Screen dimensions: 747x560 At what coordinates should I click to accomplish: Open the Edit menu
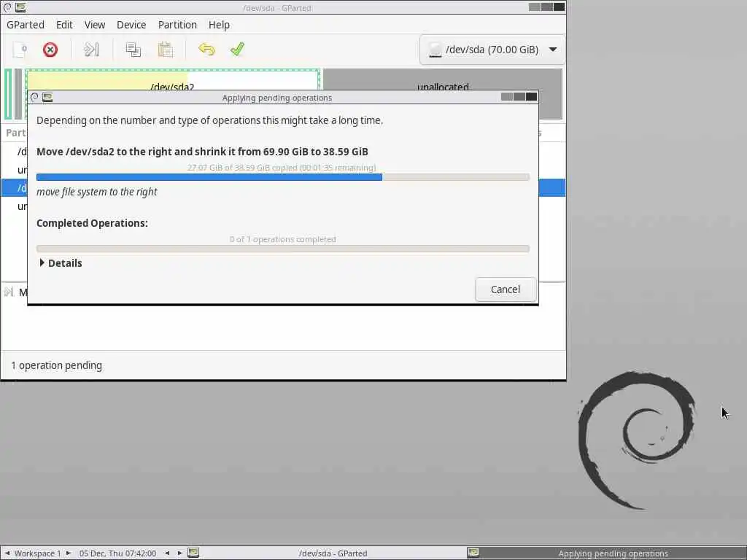64,25
